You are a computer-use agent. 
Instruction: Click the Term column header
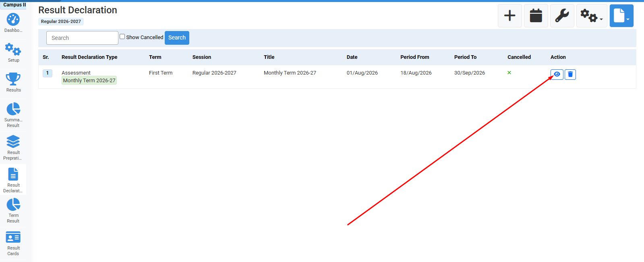coord(155,57)
